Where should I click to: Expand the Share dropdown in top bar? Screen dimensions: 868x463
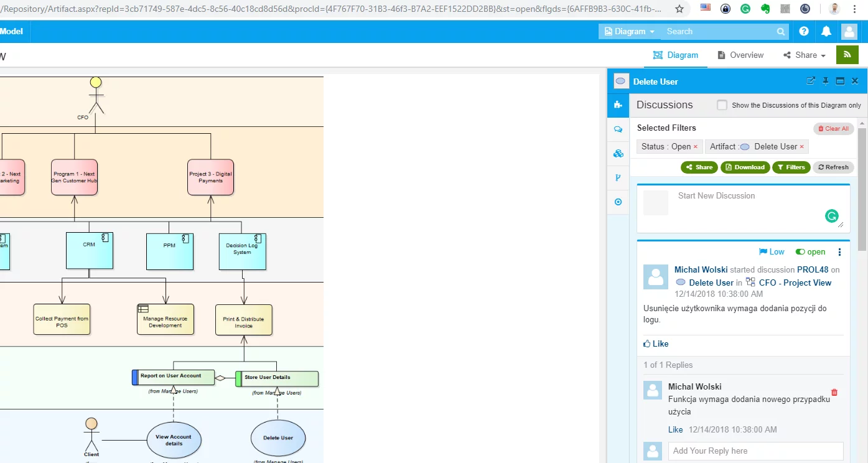(x=805, y=55)
